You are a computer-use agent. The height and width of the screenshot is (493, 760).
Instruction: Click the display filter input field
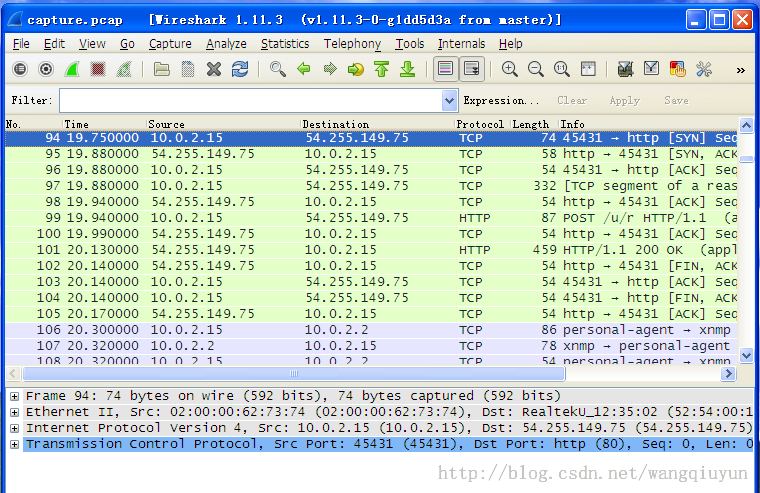[x=251, y=101]
